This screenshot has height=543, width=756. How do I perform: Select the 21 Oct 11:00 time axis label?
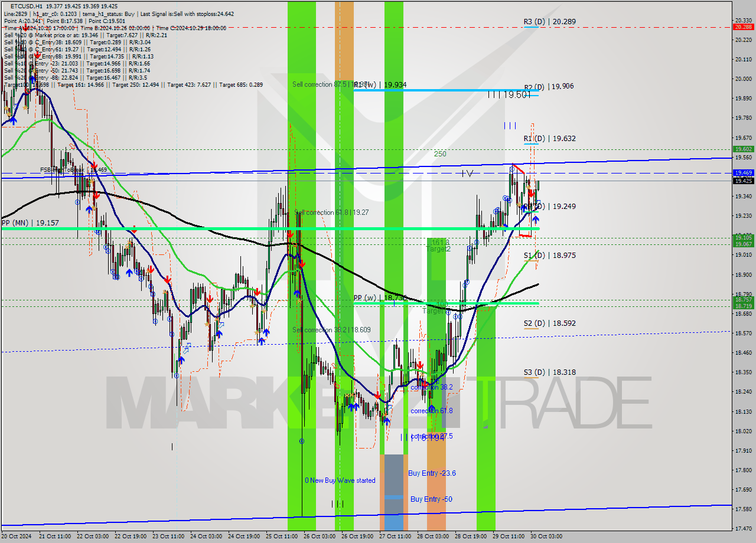pyautogui.click(x=55, y=537)
